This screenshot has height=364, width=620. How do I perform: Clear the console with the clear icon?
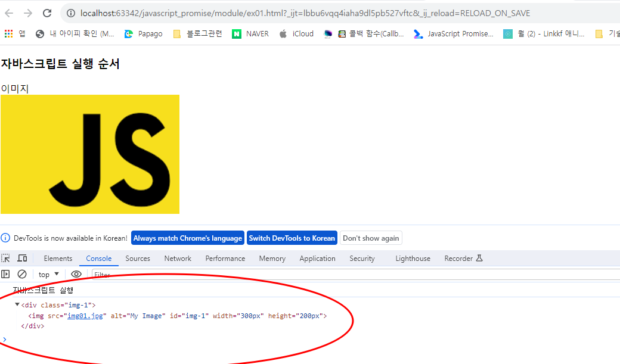pyautogui.click(x=22, y=274)
